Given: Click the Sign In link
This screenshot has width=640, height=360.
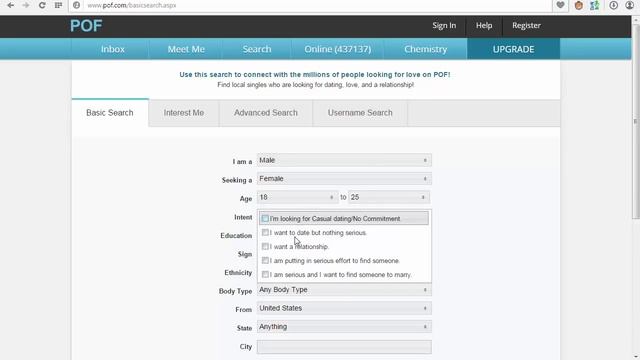Looking at the screenshot, I should (x=444, y=25).
